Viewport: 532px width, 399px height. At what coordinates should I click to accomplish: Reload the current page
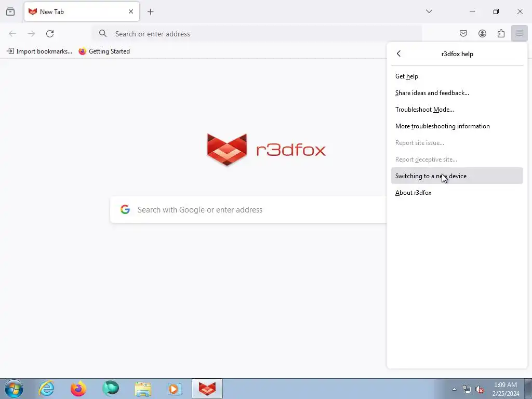(50, 34)
